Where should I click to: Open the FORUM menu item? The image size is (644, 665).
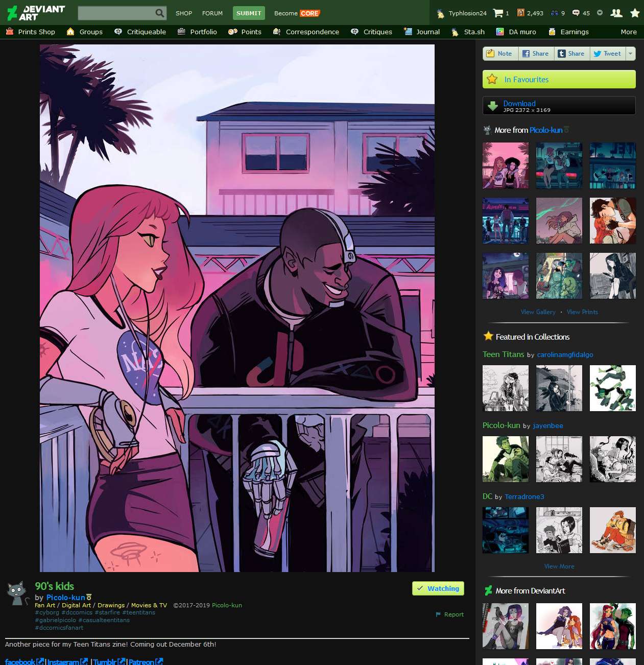coord(212,13)
